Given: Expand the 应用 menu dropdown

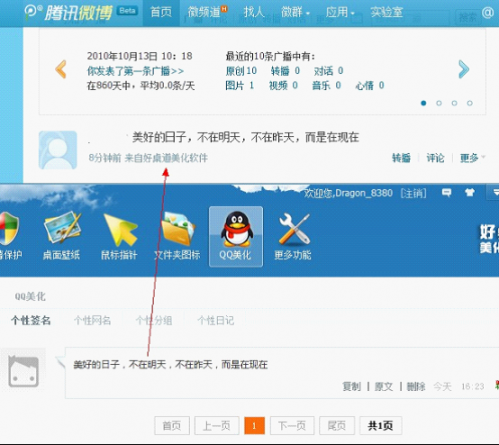Looking at the screenshot, I should (x=340, y=13).
